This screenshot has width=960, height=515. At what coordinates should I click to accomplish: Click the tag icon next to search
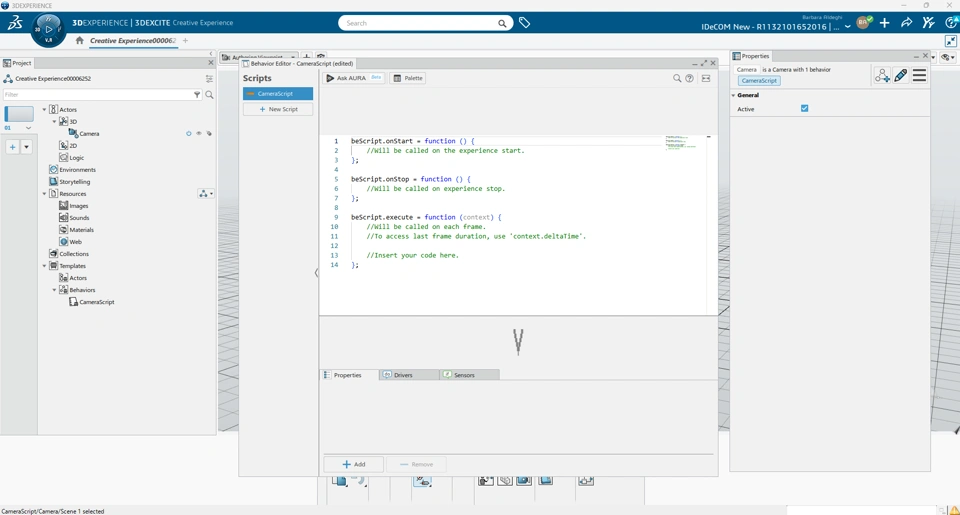(524, 23)
